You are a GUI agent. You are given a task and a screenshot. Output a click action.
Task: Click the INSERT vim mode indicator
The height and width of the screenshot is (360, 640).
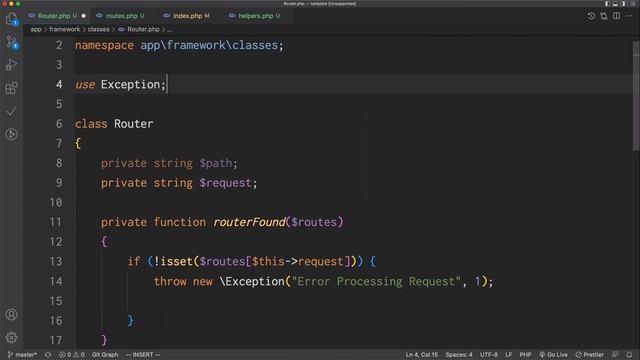143,355
